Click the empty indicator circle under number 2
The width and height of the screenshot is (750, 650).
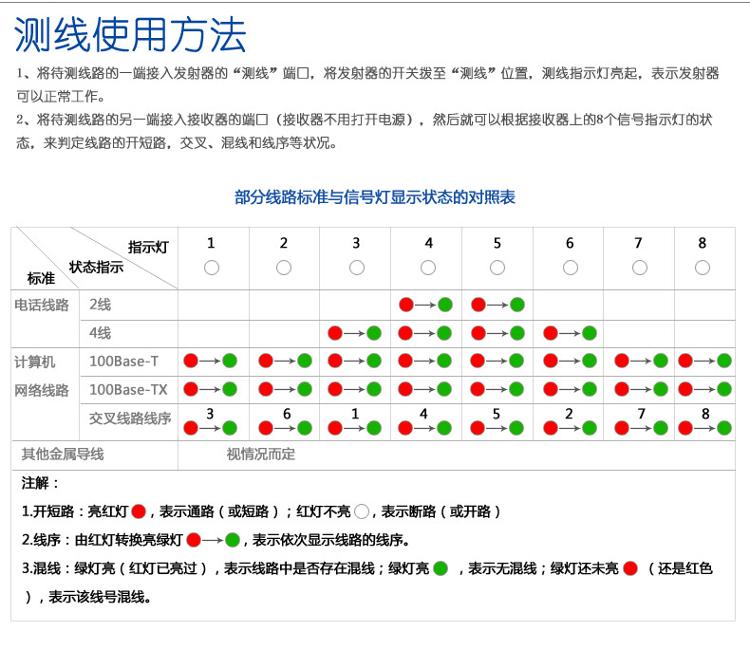point(284,267)
